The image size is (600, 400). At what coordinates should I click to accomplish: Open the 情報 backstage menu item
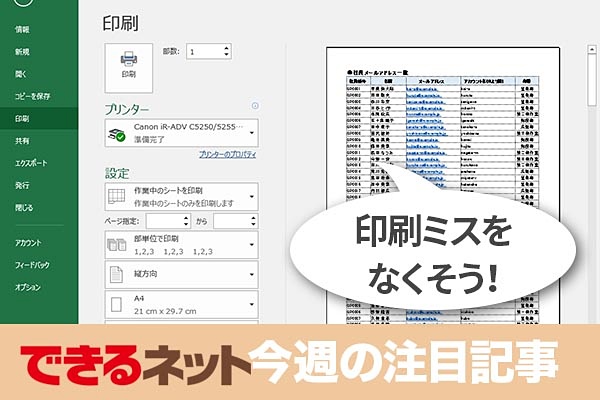coord(22,29)
